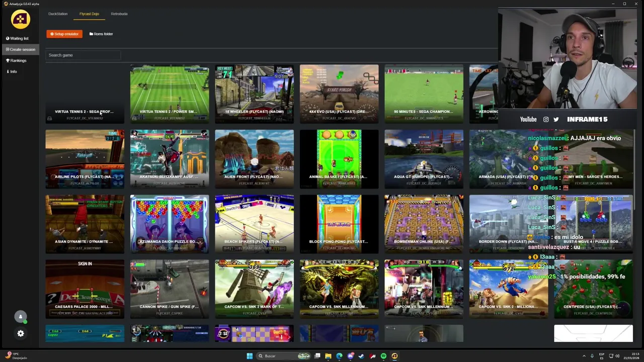Click the taskbar clock showing 22:13
Image resolution: width=644 pixels, height=362 pixels.
631,356
